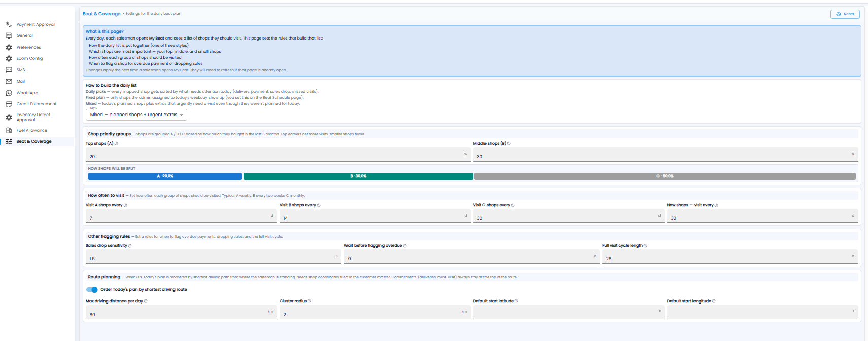Click the Payment Approval sidebar icon
Screen dimensions: 868x341
9,24
